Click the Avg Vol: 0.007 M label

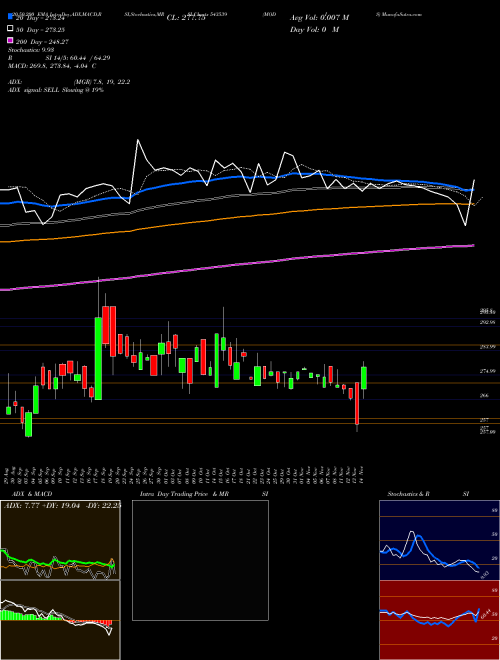pyautogui.click(x=319, y=18)
